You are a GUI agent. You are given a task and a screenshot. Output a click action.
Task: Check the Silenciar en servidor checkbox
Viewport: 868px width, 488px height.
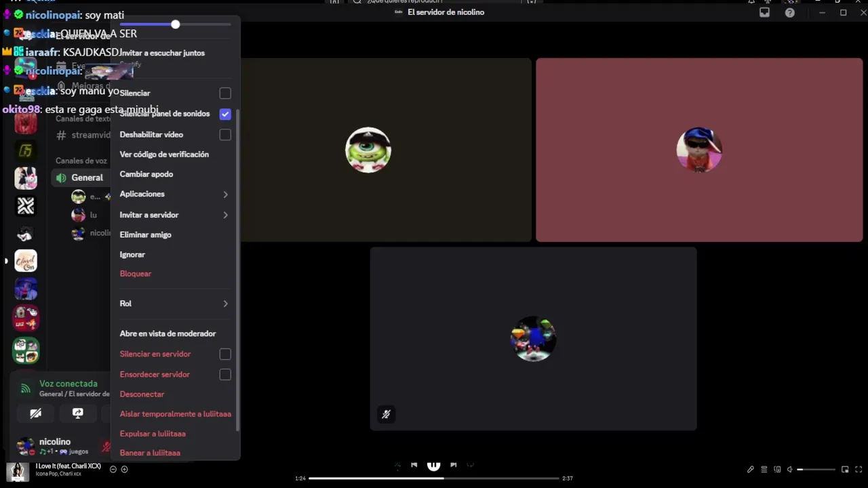[225, 354]
